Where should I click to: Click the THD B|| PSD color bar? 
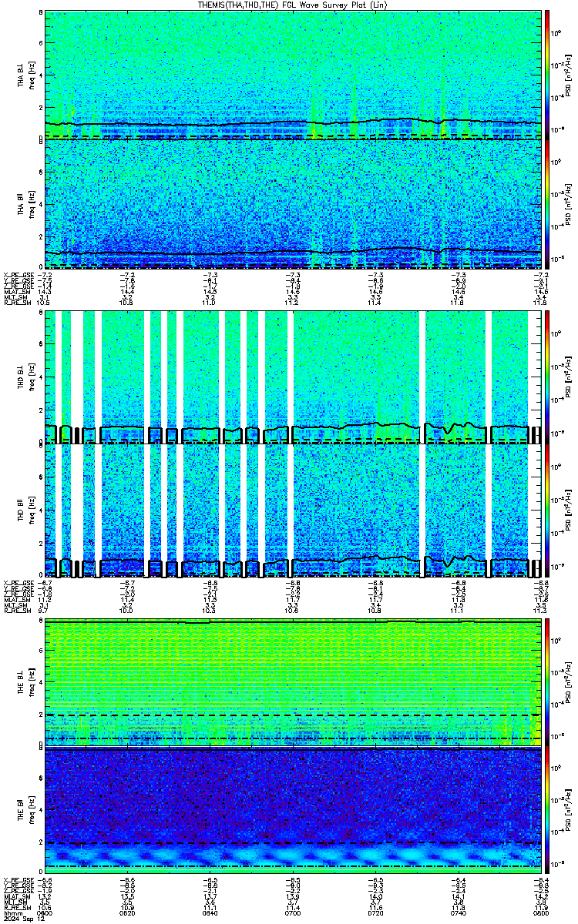(x=547, y=509)
